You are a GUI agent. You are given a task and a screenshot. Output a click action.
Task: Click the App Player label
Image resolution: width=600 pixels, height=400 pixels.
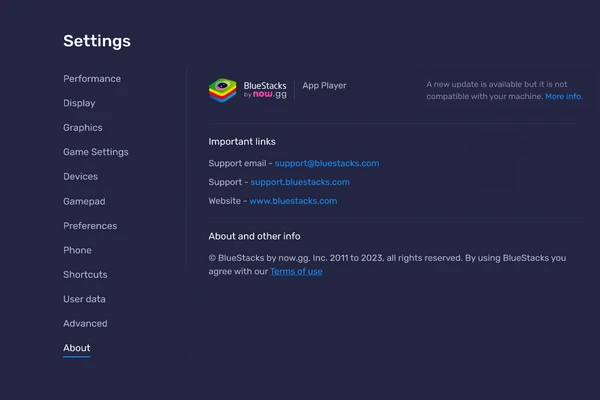click(324, 86)
